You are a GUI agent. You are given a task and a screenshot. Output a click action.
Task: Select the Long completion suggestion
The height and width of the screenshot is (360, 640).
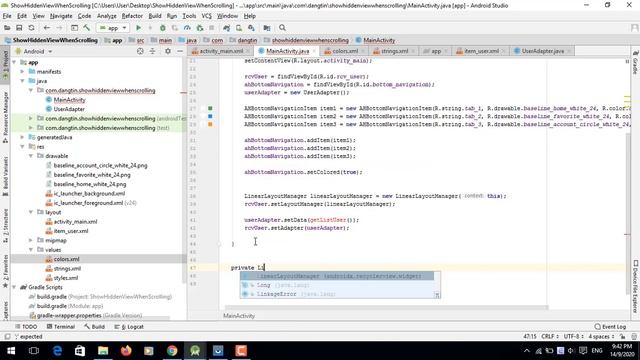337,285
